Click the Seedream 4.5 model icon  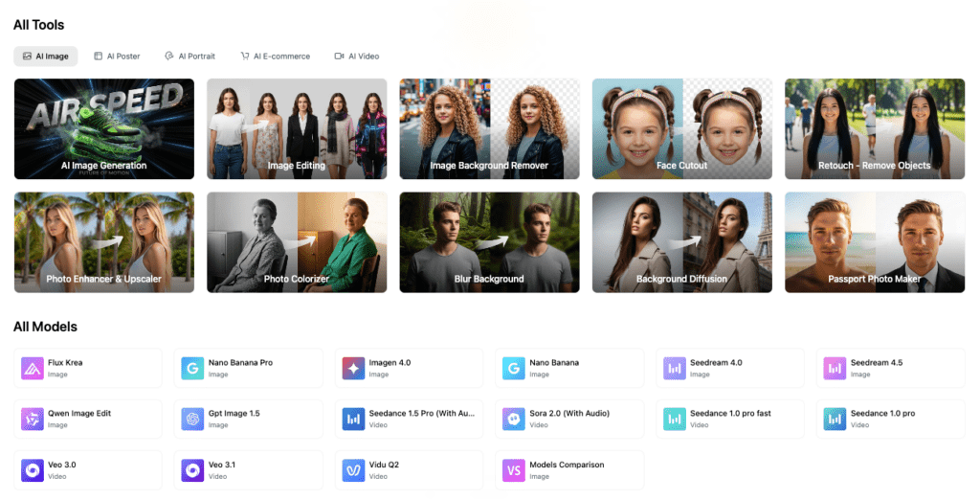click(x=835, y=368)
